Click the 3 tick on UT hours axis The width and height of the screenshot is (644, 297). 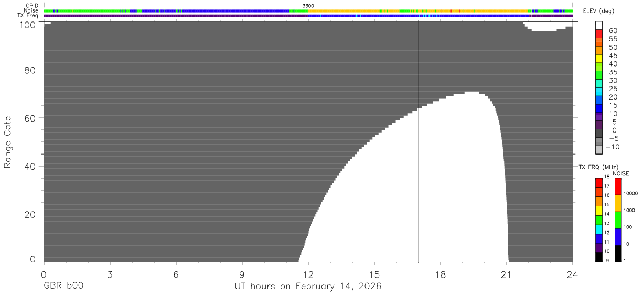pyautogui.click(x=110, y=274)
